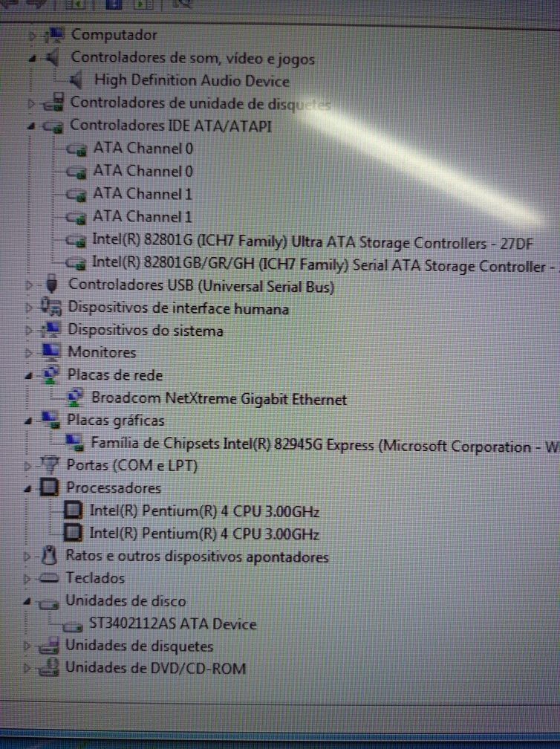Click the Broadcom NetXtreme adapter icon

pos(76,398)
